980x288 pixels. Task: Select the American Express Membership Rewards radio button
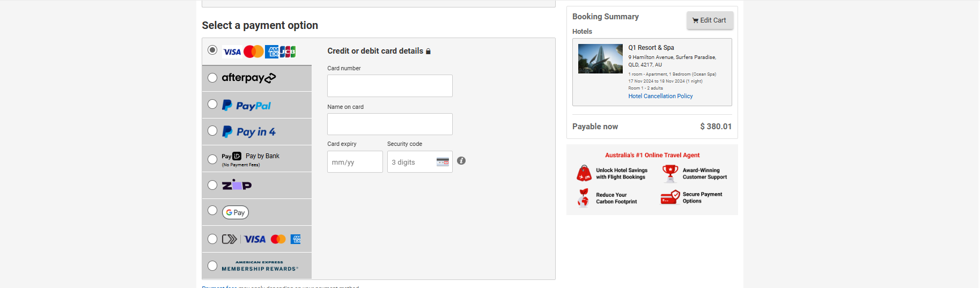(x=212, y=265)
